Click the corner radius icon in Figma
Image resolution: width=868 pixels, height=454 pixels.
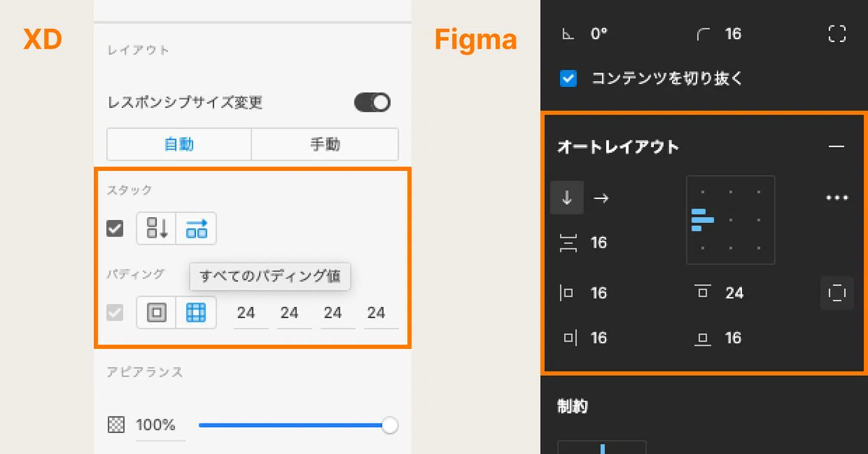pos(702,34)
